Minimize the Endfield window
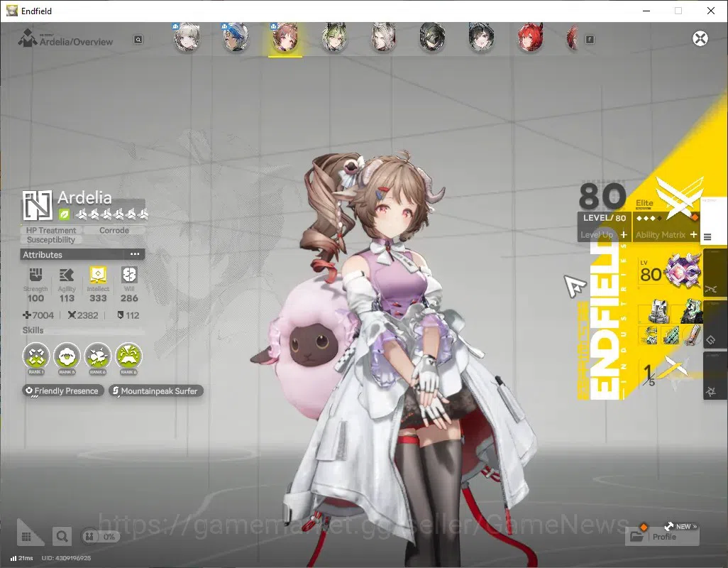 [646, 11]
